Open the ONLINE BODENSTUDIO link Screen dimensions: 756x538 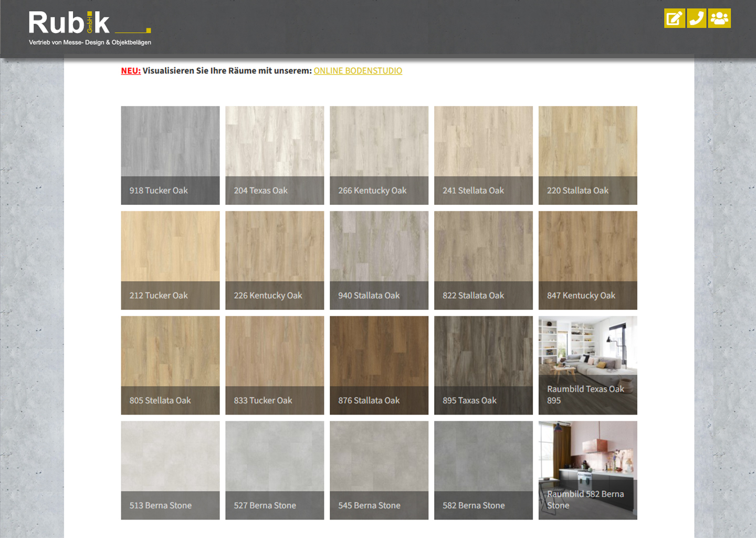pyautogui.click(x=358, y=71)
